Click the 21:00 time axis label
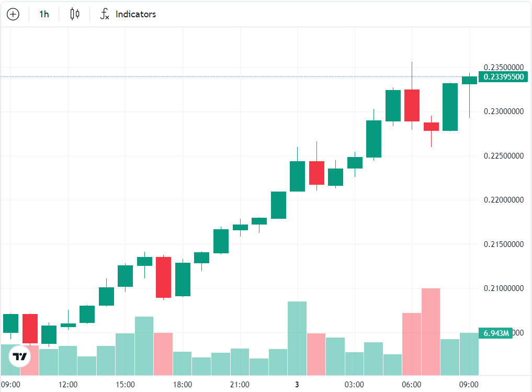 tap(240, 385)
